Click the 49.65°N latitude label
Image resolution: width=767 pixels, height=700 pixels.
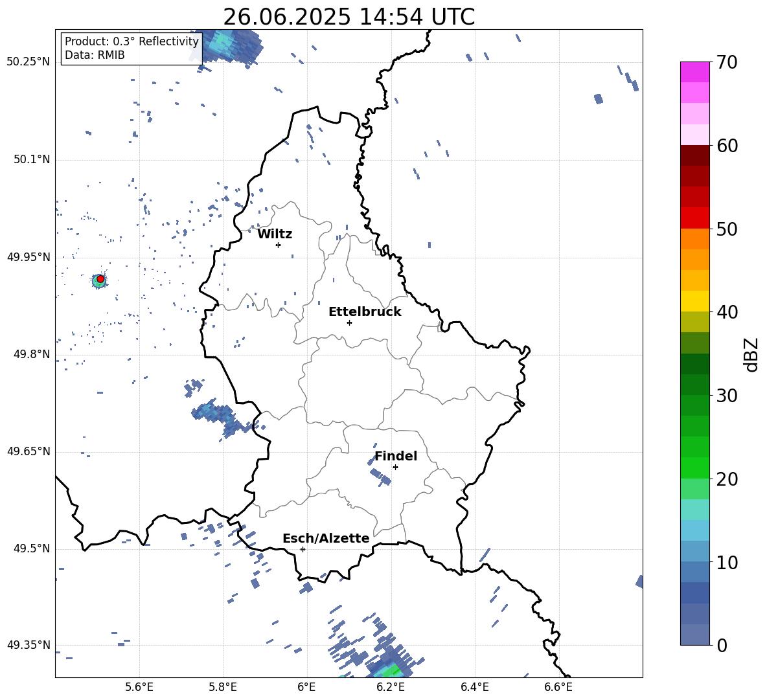click(x=29, y=451)
